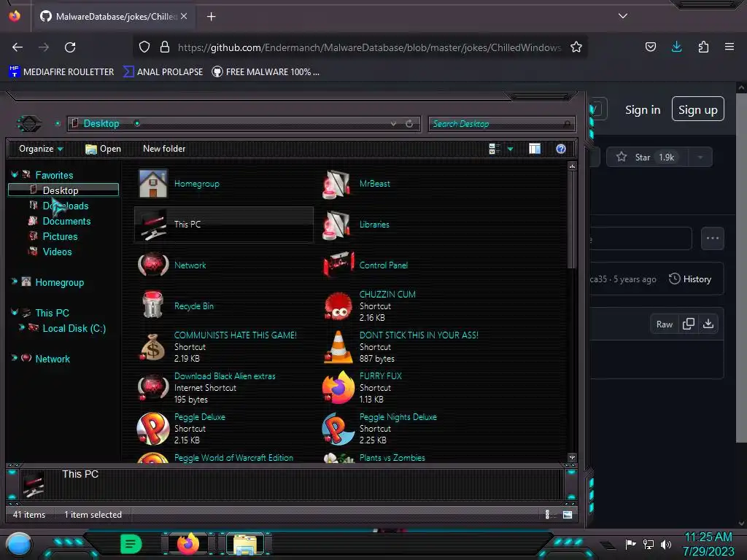The image size is (747, 560).
Task: Click the Explorer view layout icon
Action: pos(495,149)
